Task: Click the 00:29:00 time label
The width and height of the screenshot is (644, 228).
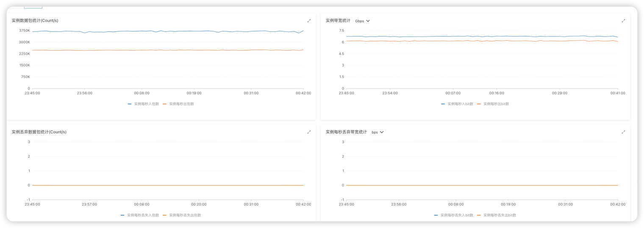Action: (559, 93)
